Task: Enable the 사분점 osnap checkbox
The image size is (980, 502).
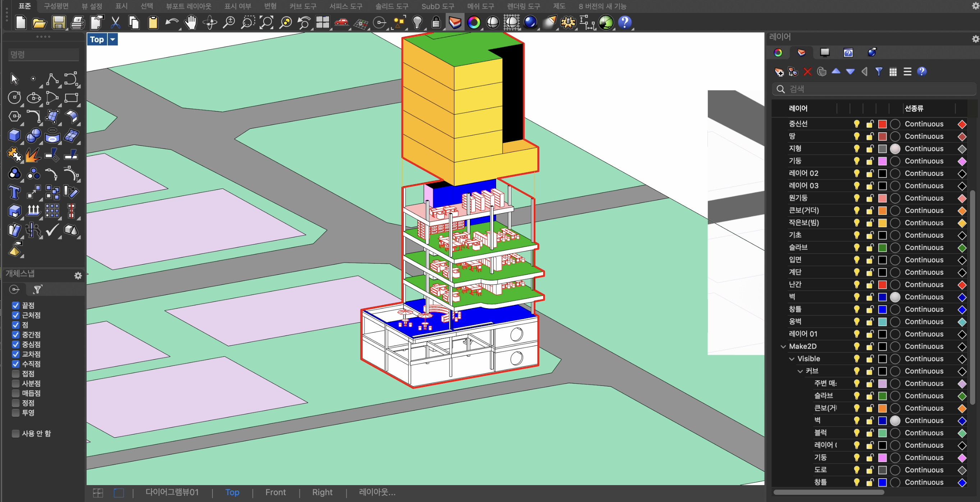Action: click(15, 383)
